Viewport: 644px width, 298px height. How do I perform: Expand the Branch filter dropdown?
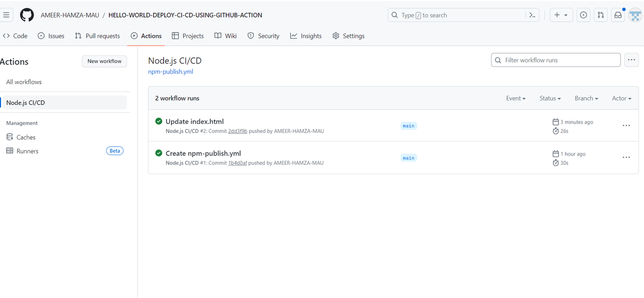tap(587, 98)
